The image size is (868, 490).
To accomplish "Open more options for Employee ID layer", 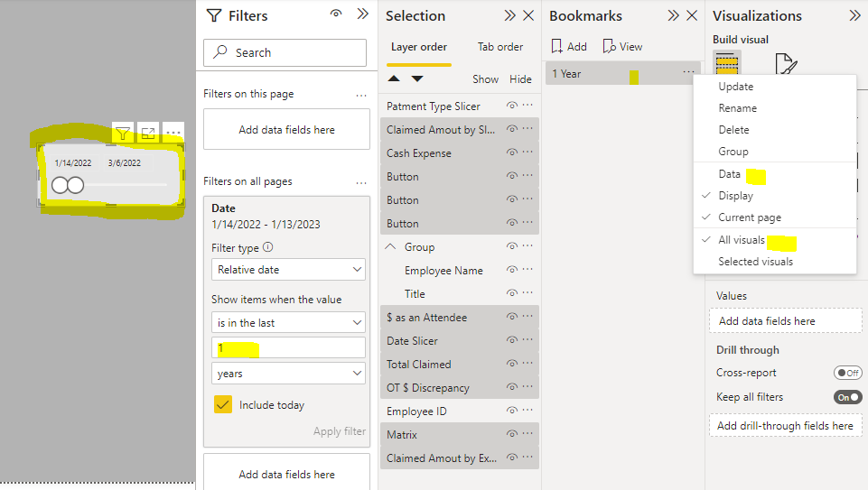I will (527, 410).
